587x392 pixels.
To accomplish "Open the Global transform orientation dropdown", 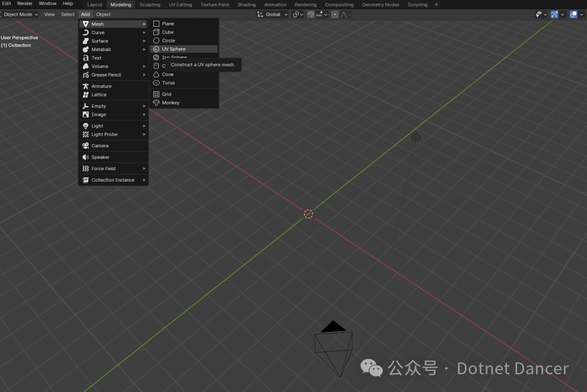I will (x=273, y=14).
